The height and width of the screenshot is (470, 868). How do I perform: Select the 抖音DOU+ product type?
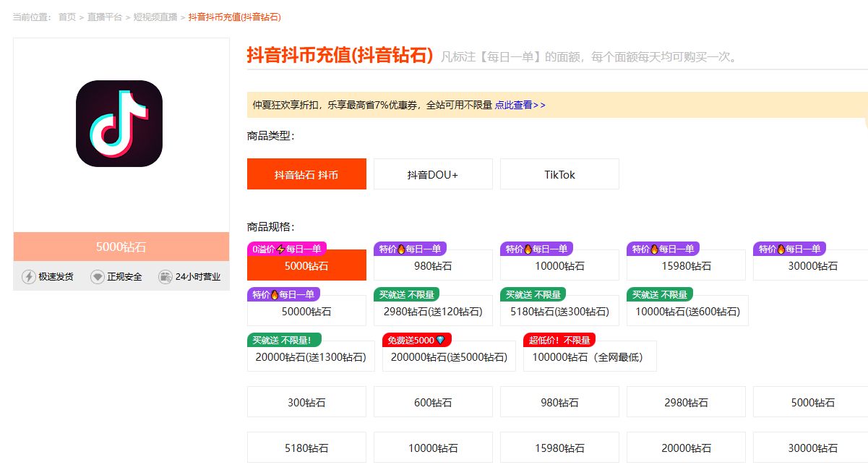coord(433,174)
